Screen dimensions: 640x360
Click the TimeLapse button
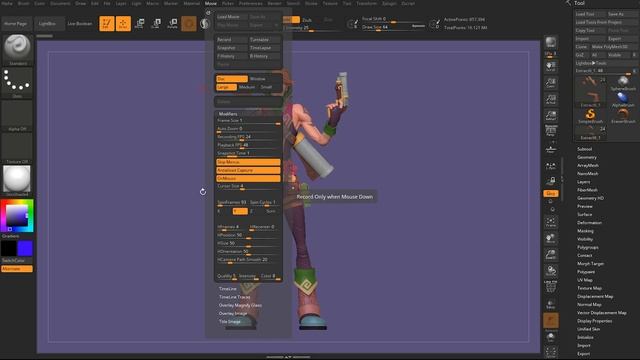pyautogui.click(x=264, y=48)
